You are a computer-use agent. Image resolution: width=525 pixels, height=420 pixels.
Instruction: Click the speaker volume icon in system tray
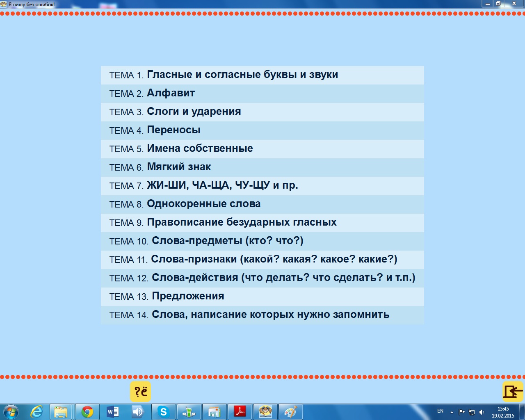point(482,412)
